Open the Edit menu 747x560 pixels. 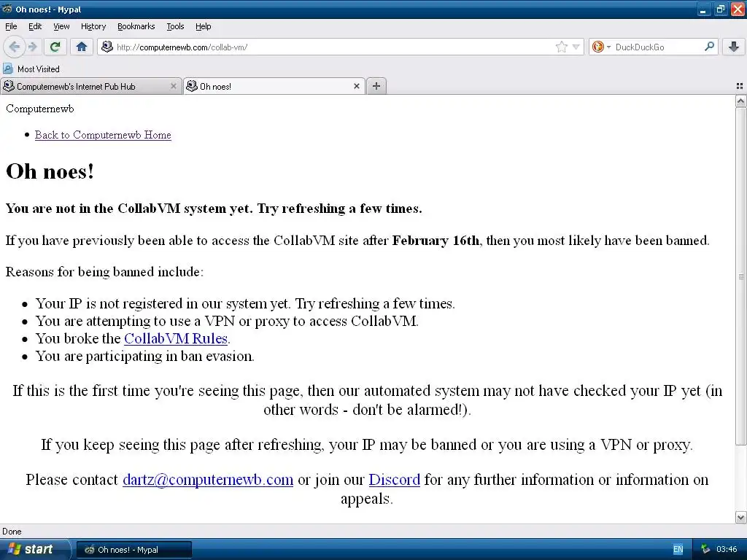[35, 26]
